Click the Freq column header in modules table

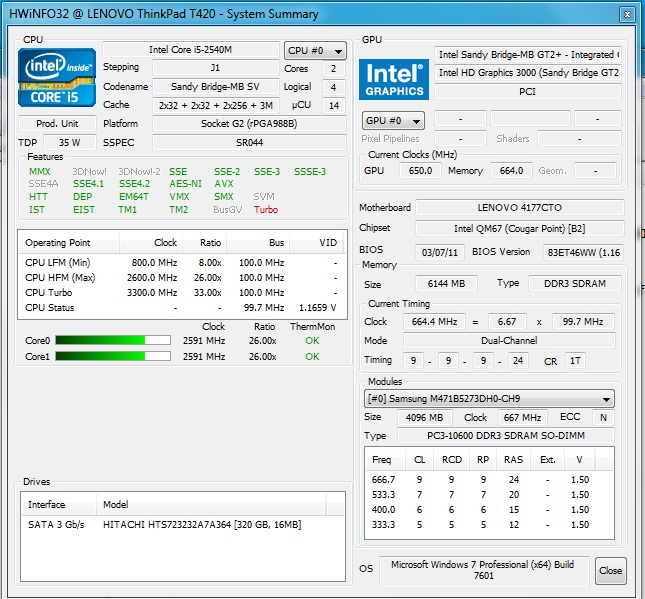[x=385, y=460]
